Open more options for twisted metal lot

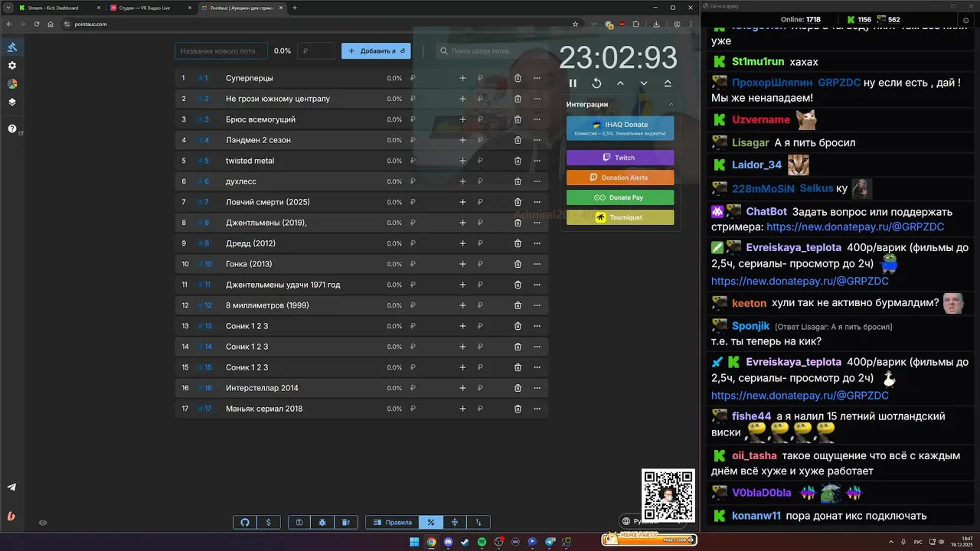pyautogui.click(x=537, y=161)
